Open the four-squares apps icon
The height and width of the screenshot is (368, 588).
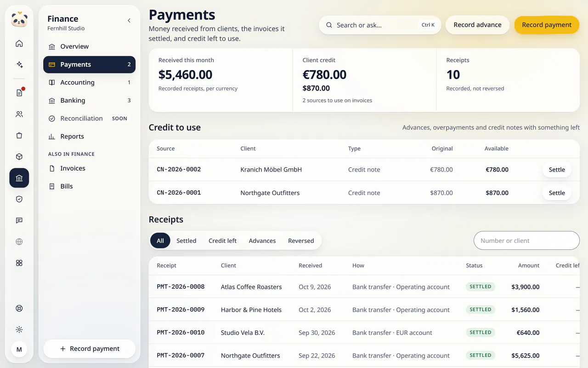19,263
